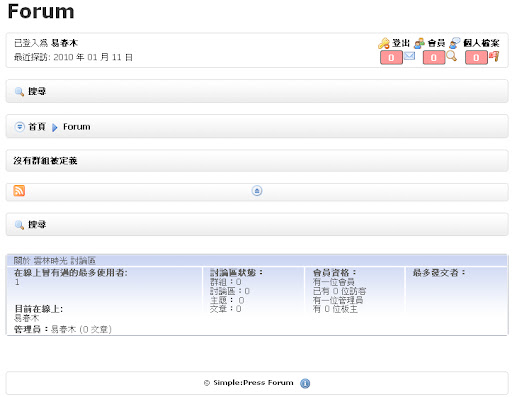Click the 關於 雲林時光 討論區 header
The image size is (512, 397).
(x=55, y=260)
